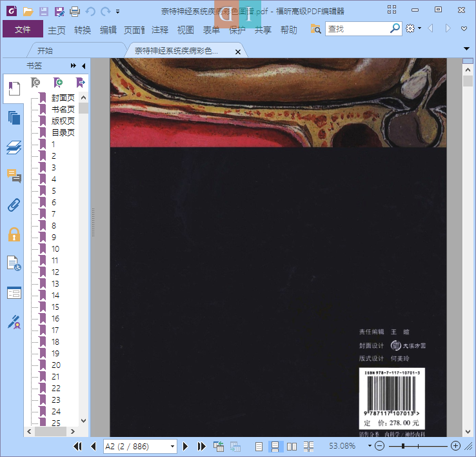Go to the next page
The width and height of the screenshot is (476, 457).
coord(186,447)
